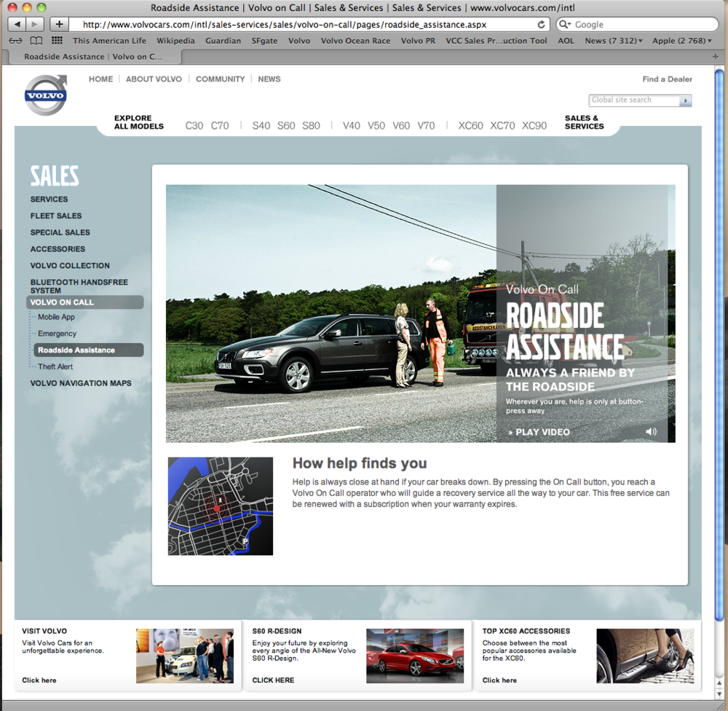The height and width of the screenshot is (711, 728).
Task: Open the Google search magnifier dropdown
Action: (566, 24)
